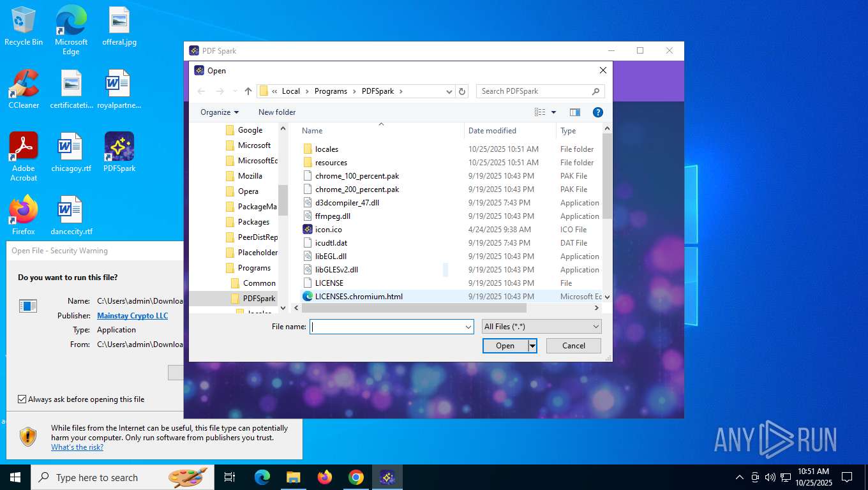Click the file list horizontal scrollbar
The image size is (868, 490).
[x=414, y=308]
